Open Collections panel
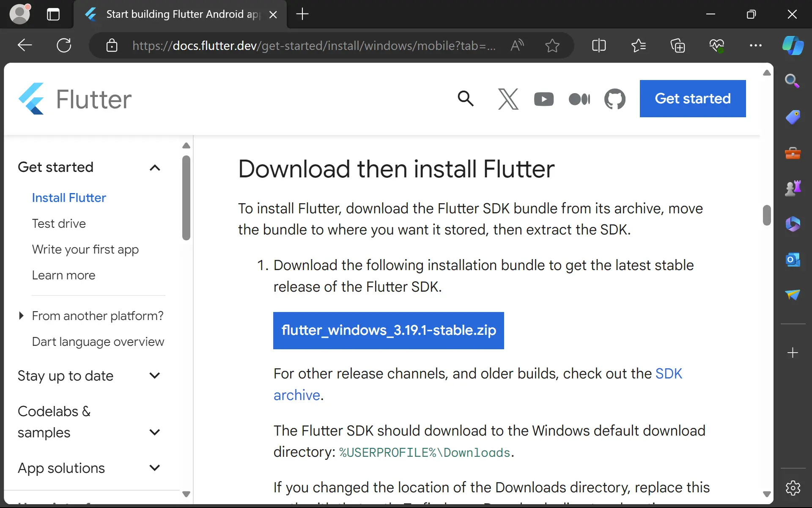 click(x=678, y=45)
